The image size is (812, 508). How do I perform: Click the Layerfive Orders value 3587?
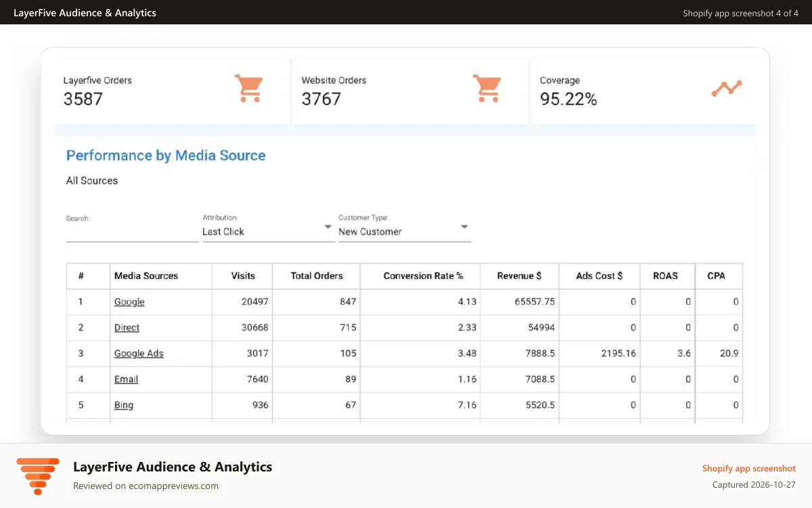coord(83,99)
